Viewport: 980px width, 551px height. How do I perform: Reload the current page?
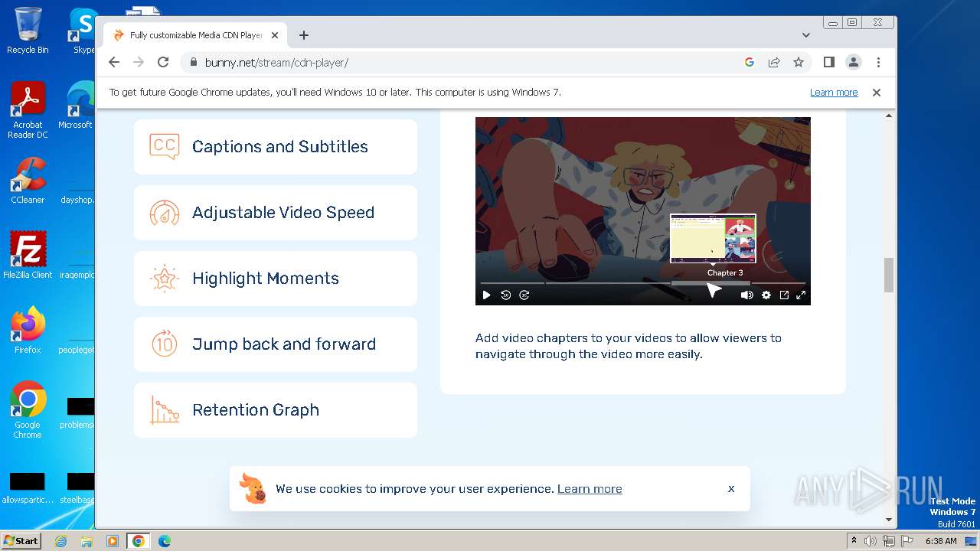click(163, 63)
